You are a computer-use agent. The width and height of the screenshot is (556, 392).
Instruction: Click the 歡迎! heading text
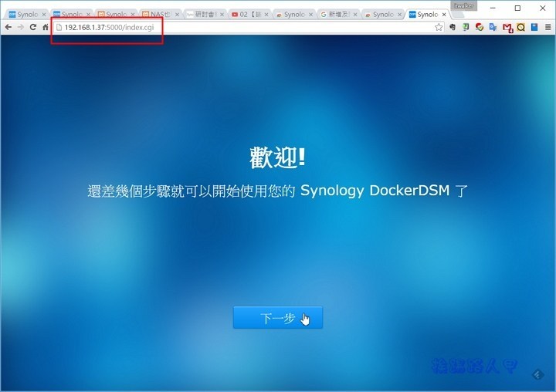[278, 158]
